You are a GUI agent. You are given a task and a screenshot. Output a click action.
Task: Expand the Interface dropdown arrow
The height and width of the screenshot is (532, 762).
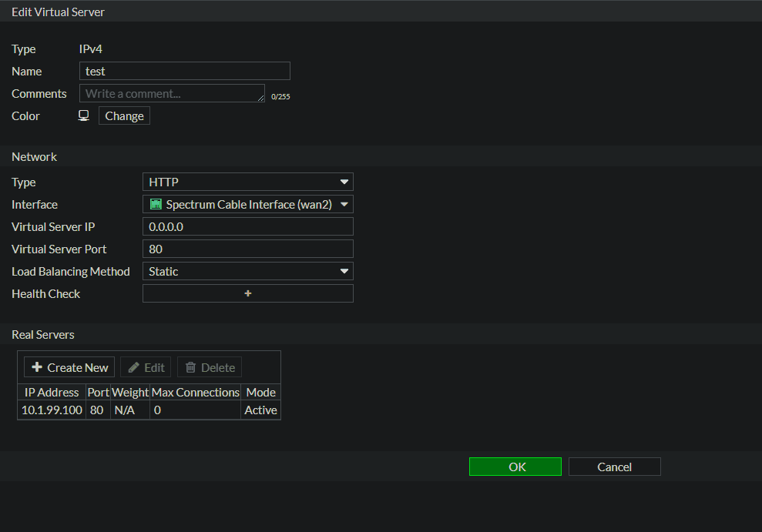[x=344, y=205]
